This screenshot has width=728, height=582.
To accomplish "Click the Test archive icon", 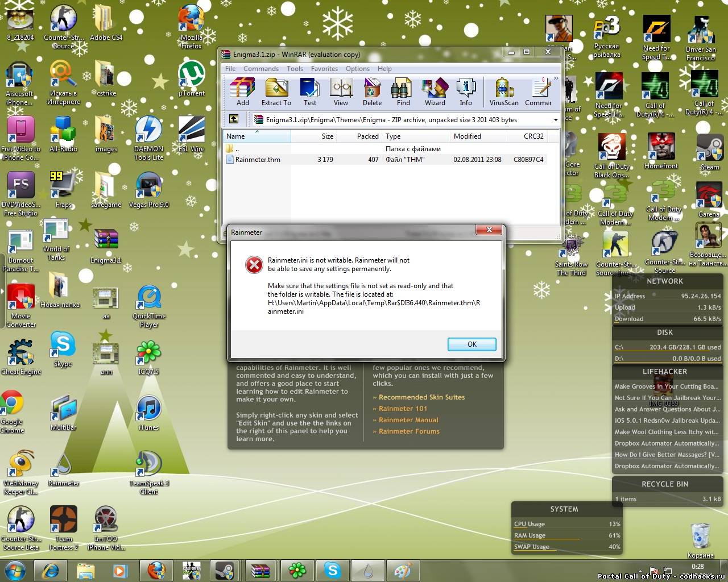I will point(309,92).
